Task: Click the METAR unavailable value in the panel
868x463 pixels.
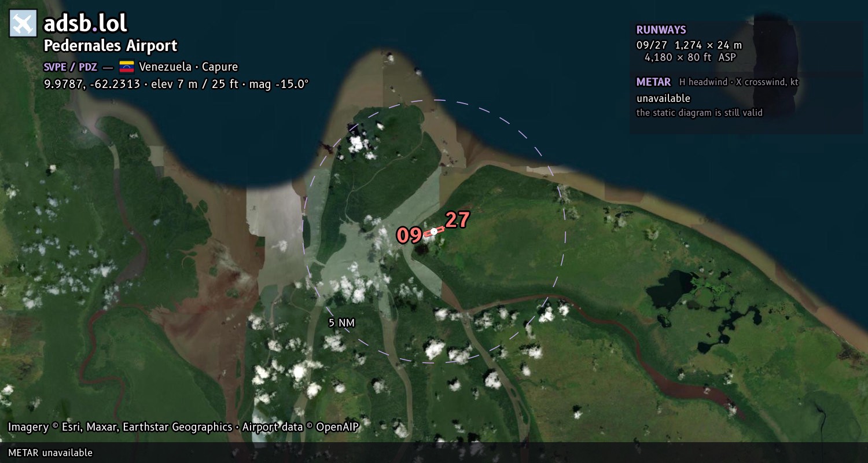Action: (x=664, y=98)
